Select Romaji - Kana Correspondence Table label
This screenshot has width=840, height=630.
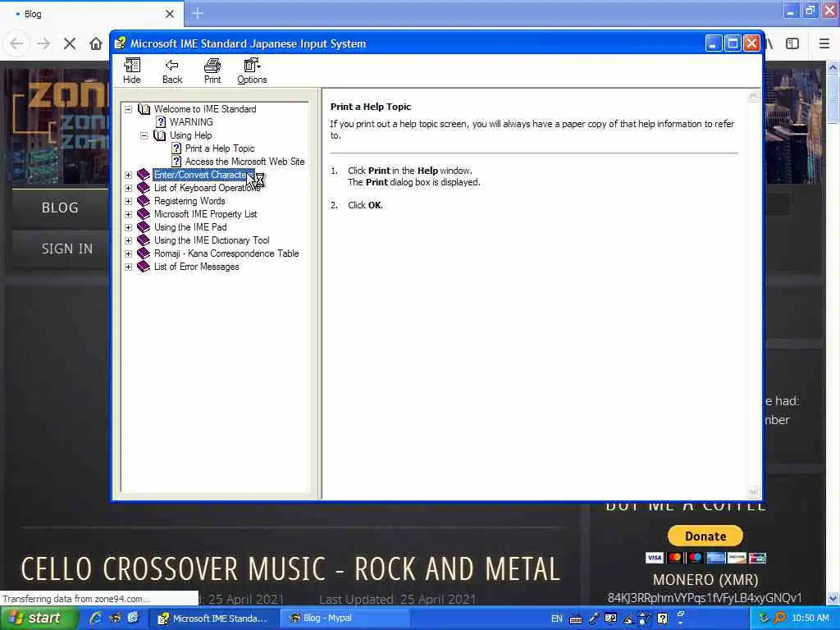pos(226,253)
